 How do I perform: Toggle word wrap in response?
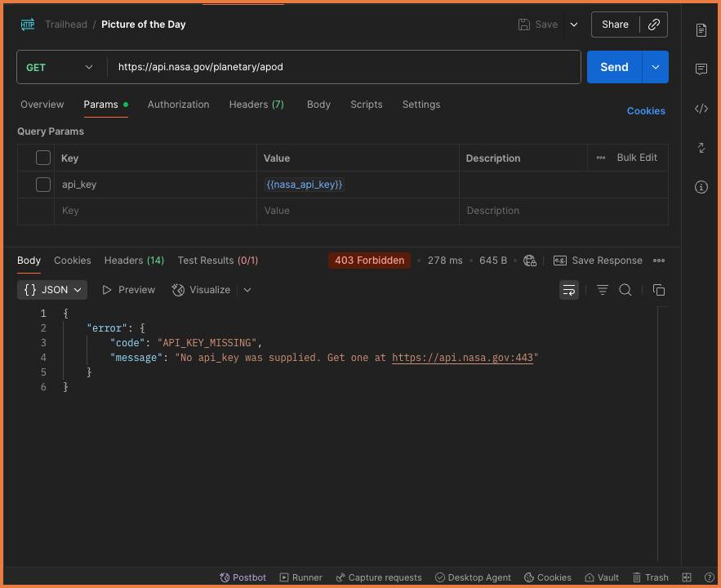[569, 290]
